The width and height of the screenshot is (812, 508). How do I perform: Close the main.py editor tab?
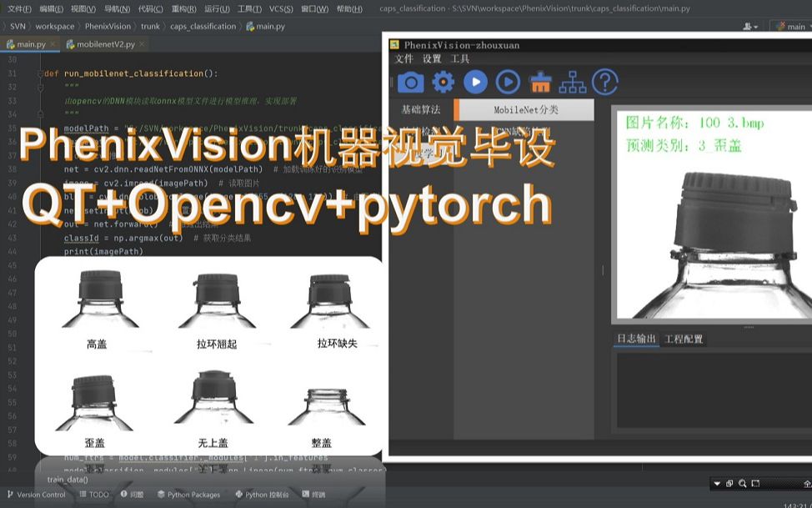(x=54, y=44)
